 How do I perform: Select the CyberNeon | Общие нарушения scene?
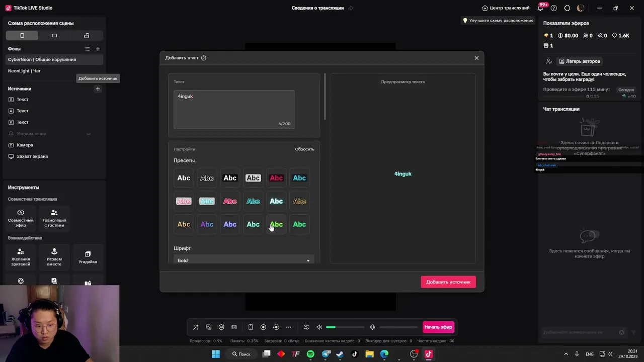54,59
